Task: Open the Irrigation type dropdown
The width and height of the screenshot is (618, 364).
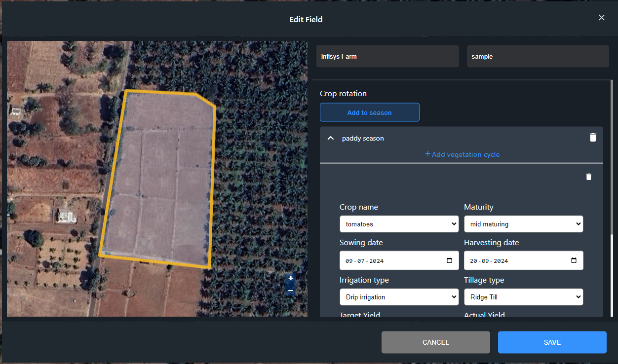Action: tap(399, 297)
